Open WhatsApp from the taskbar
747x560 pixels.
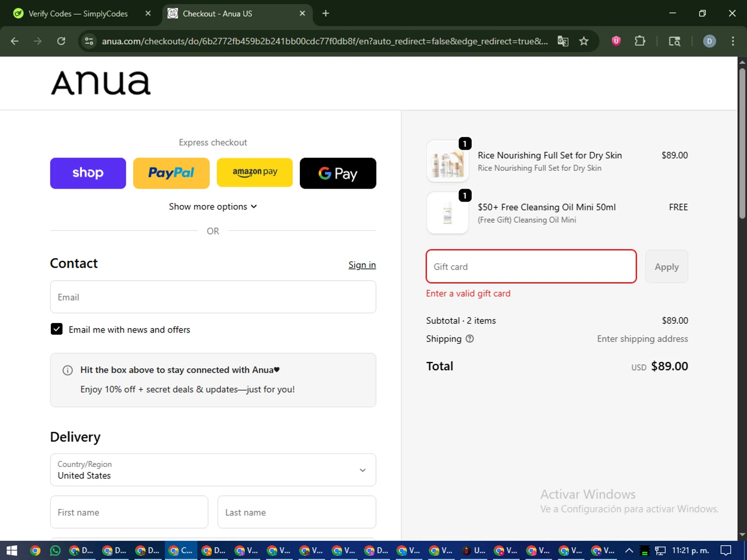tap(55, 551)
